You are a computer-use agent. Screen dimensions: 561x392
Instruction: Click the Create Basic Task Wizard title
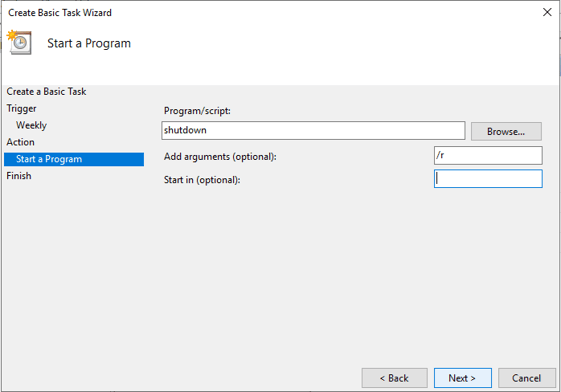(60, 13)
